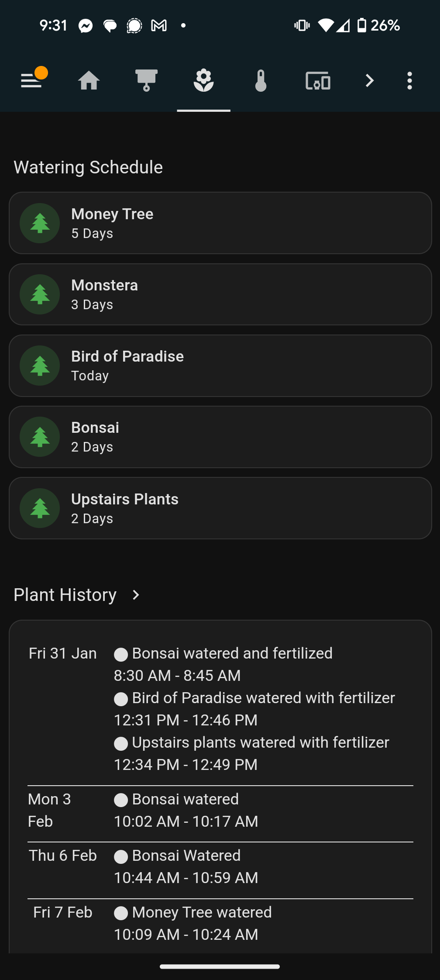
Task: Select Bird of Paradise watered event
Action: click(263, 698)
